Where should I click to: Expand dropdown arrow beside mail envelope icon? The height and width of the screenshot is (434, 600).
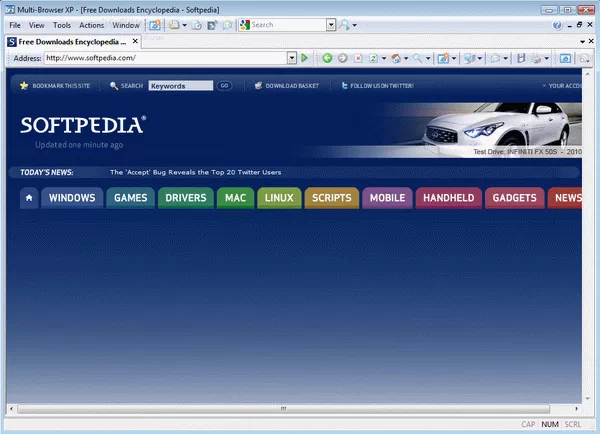pos(505,58)
